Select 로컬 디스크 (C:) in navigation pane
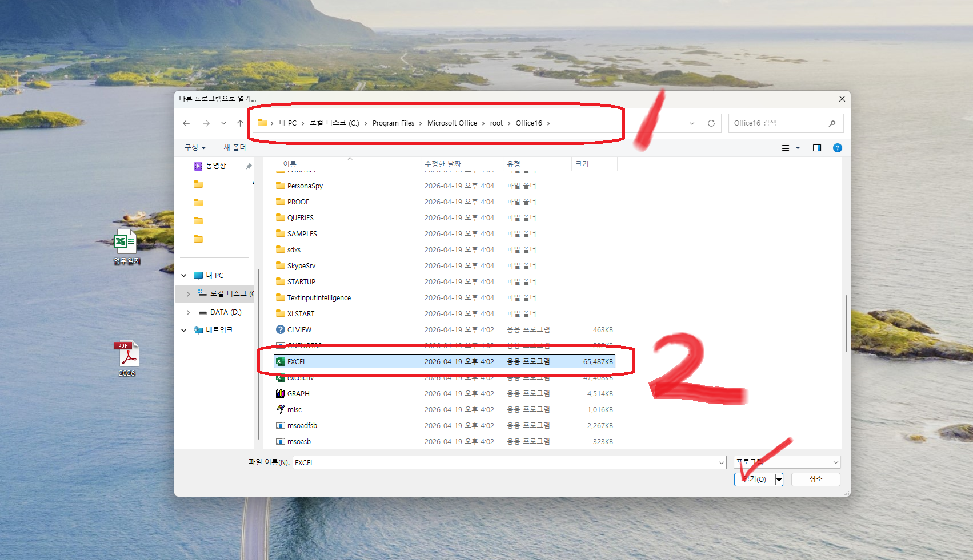 pyautogui.click(x=226, y=293)
